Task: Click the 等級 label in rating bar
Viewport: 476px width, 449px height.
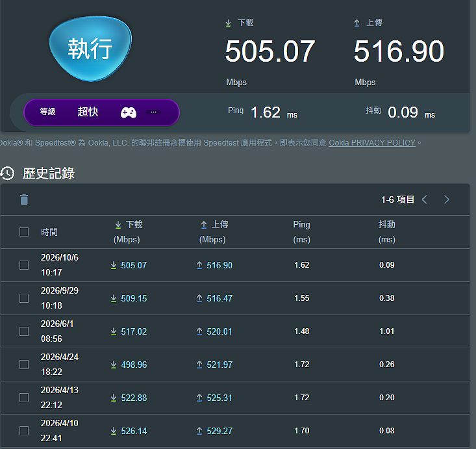Action: (x=47, y=112)
